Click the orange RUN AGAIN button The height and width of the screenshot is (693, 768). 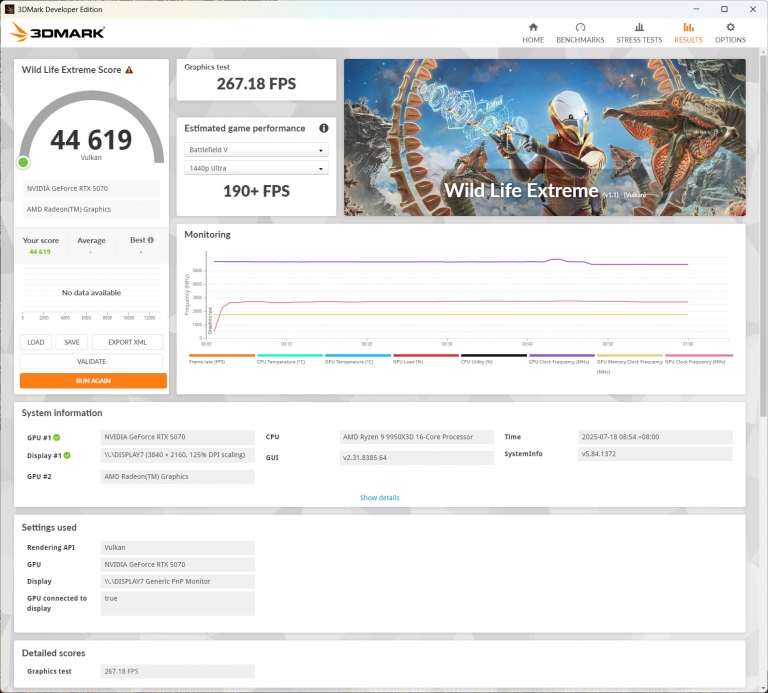(x=93, y=381)
